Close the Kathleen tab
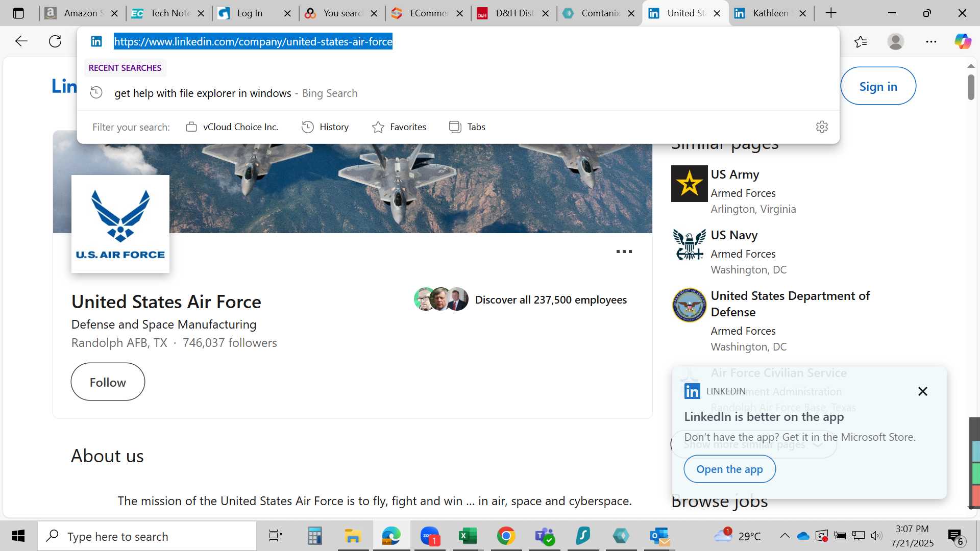Image resolution: width=980 pixels, height=551 pixels. tap(803, 13)
